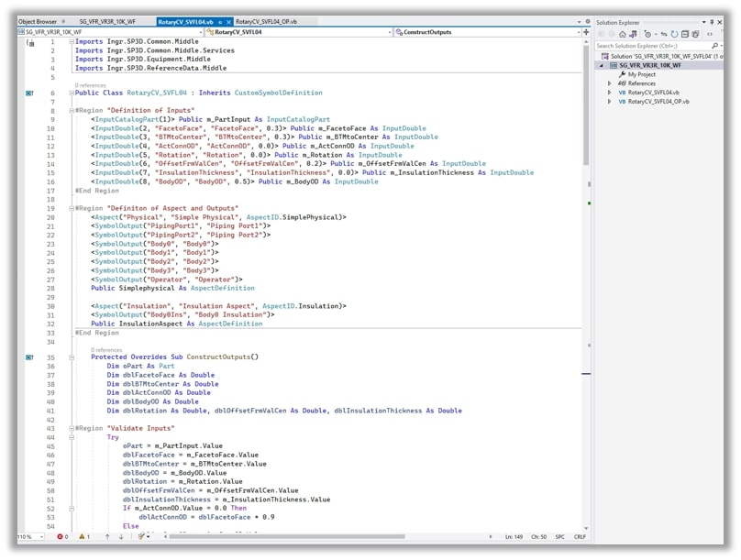Click editor vertical scrollbar thumb
Viewport: 741px width, 560px height.
point(586,104)
